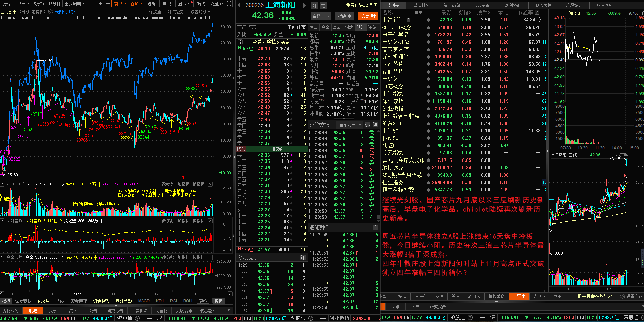Open 更多周期 dropdown
Image resolution: width=644 pixels, height=322 pixels.
(75, 4)
